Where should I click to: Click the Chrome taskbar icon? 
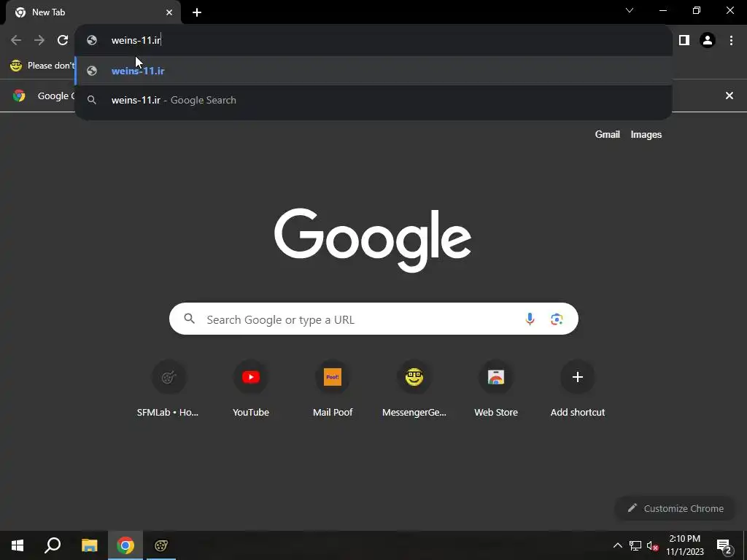(x=125, y=545)
